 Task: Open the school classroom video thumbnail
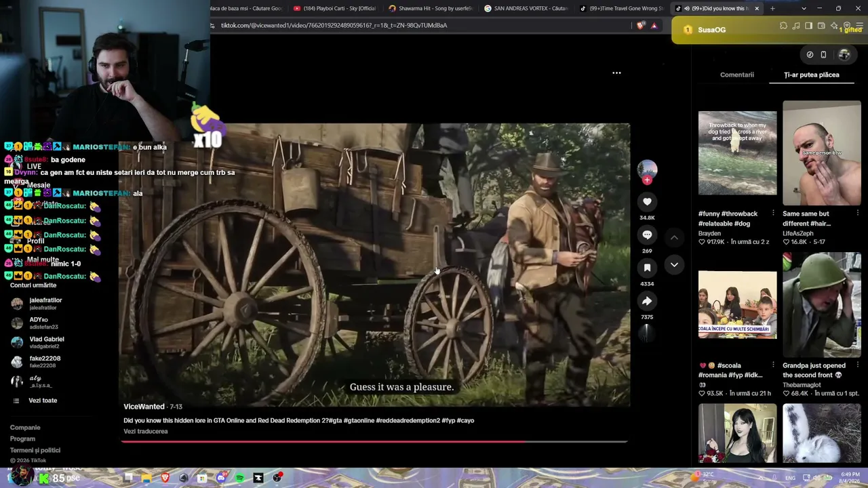coord(738,305)
